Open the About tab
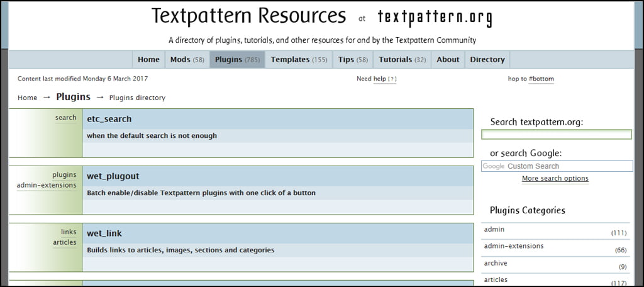The image size is (644, 287). coord(448,60)
